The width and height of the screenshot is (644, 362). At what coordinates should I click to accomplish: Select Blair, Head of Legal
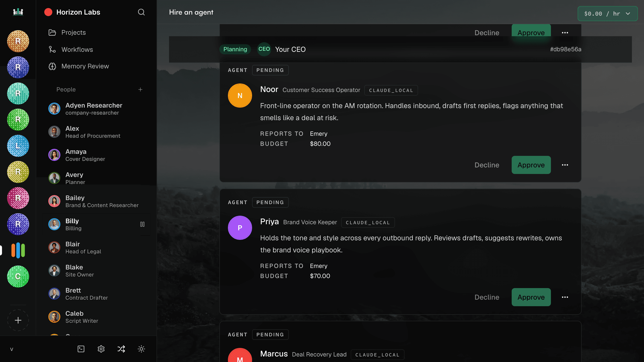[x=96, y=247]
